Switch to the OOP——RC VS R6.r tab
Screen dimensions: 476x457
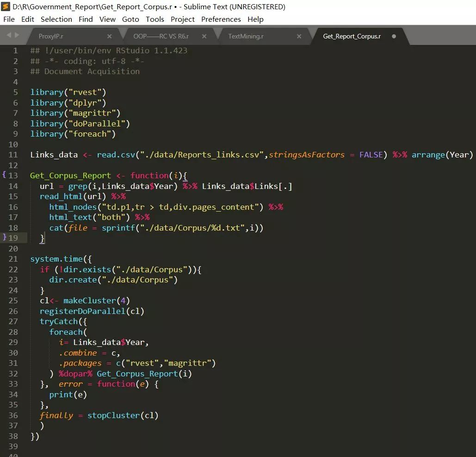point(161,36)
